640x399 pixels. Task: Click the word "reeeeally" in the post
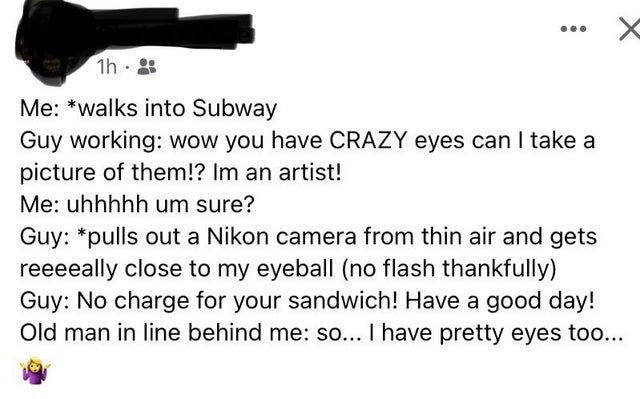tap(69, 269)
